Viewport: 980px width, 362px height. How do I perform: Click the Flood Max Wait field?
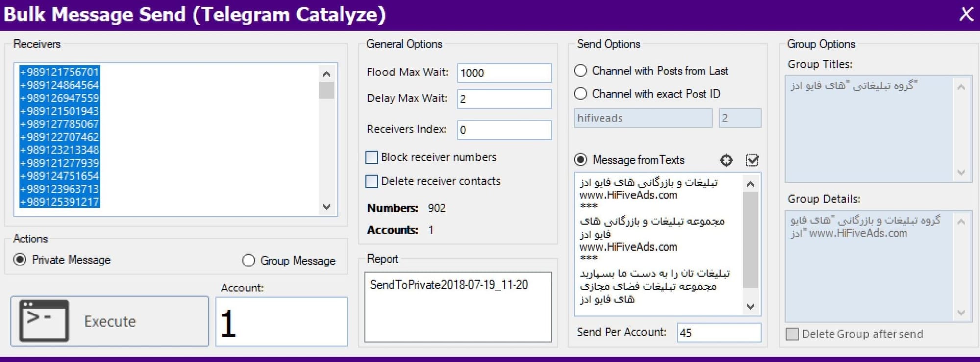pos(504,73)
